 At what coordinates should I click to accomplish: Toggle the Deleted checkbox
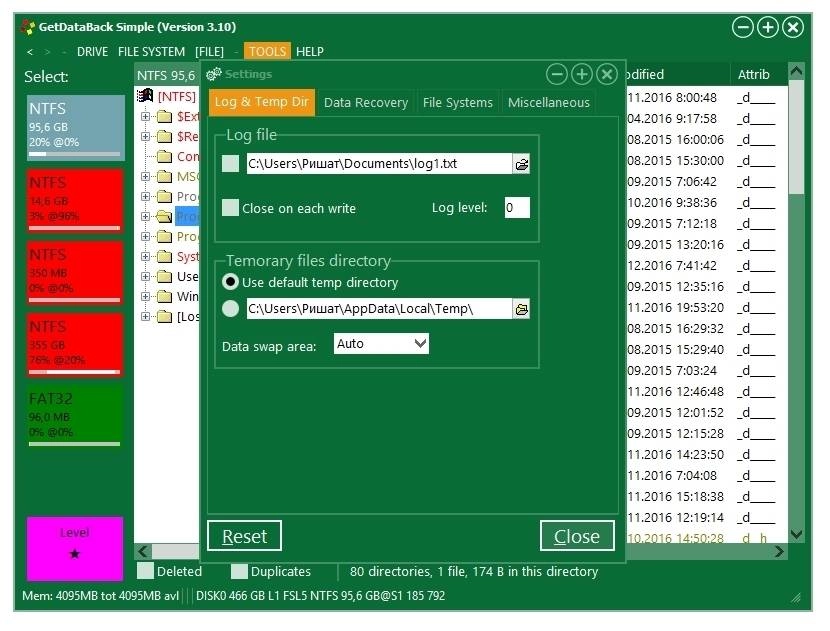[x=145, y=571]
